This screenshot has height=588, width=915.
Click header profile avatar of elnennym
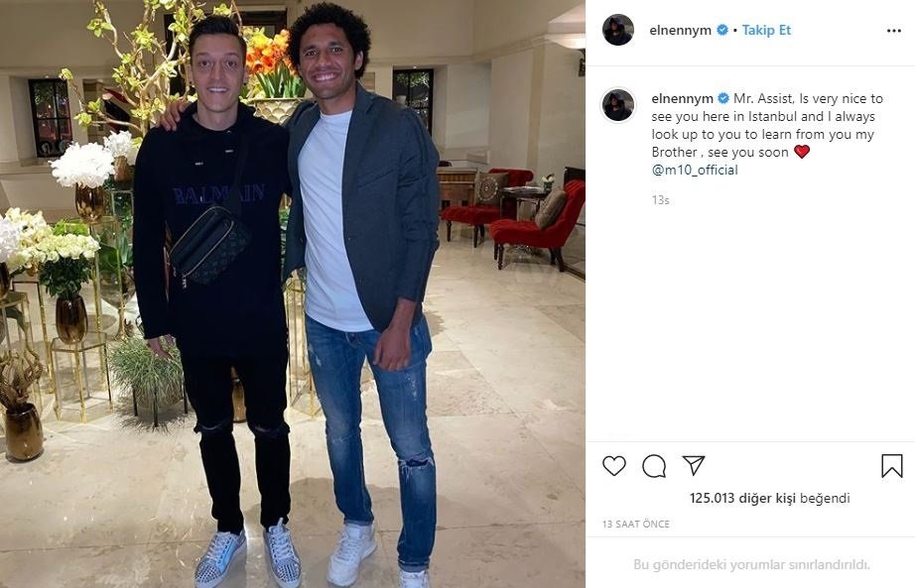pyautogui.click(x=618, y=30)
